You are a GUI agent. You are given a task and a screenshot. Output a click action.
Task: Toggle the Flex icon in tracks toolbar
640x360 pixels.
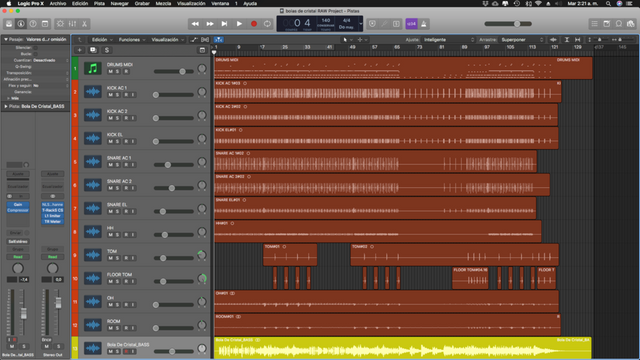205,40
